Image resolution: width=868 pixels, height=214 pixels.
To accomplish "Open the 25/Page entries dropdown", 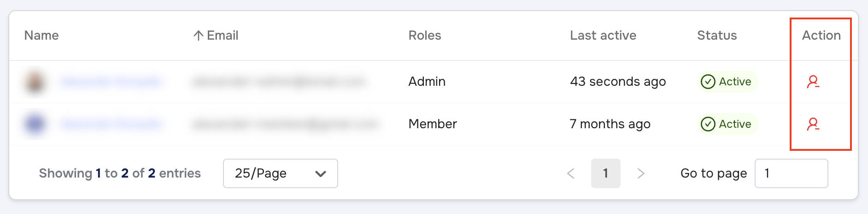I will pos(280,173).
